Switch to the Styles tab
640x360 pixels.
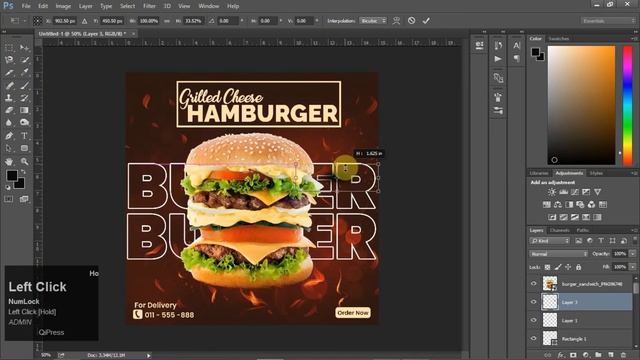coord(596,173)
